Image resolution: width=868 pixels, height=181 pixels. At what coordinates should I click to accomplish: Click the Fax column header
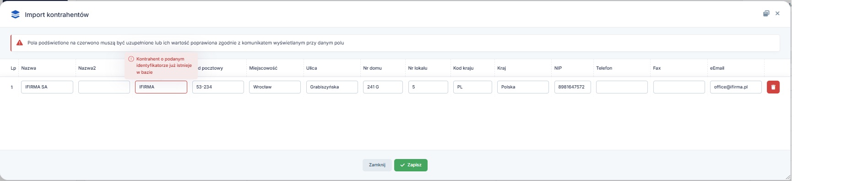(657, 68)
